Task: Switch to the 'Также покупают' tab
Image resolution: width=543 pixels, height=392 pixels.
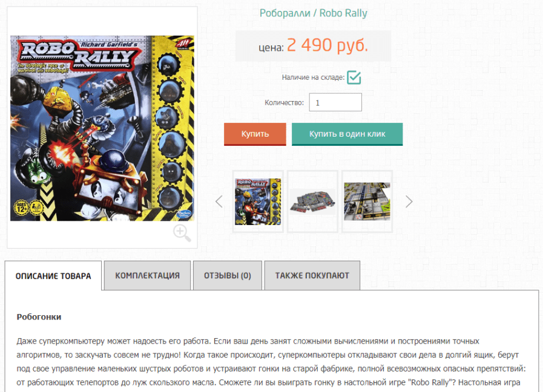Action: pos(312,275)
